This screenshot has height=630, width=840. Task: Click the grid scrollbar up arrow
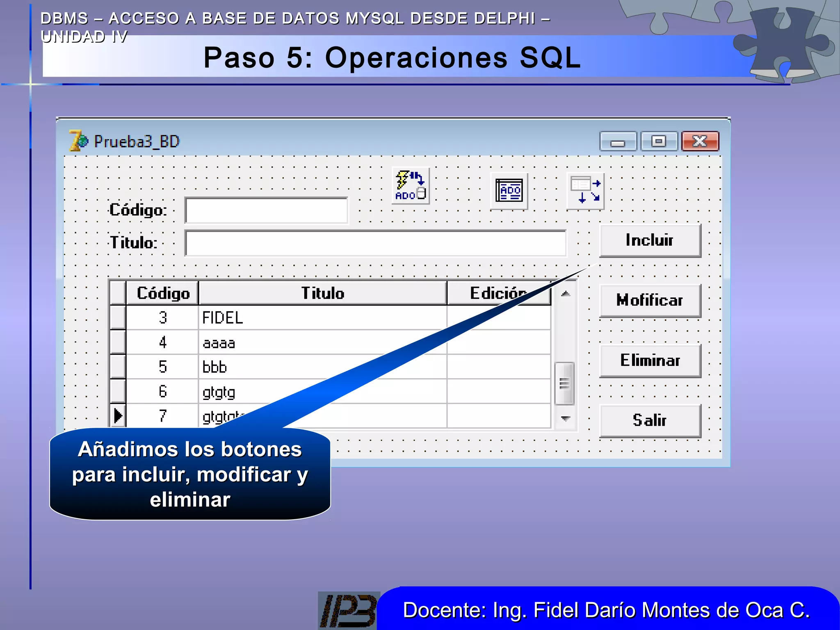[x=566, y=294]
